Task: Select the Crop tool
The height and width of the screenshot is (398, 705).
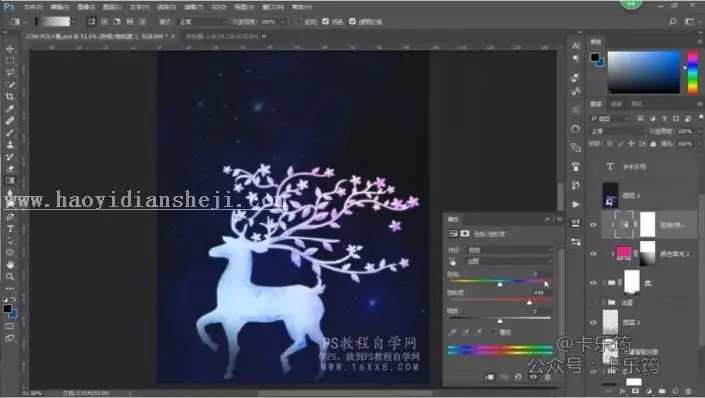Action: 10,96
